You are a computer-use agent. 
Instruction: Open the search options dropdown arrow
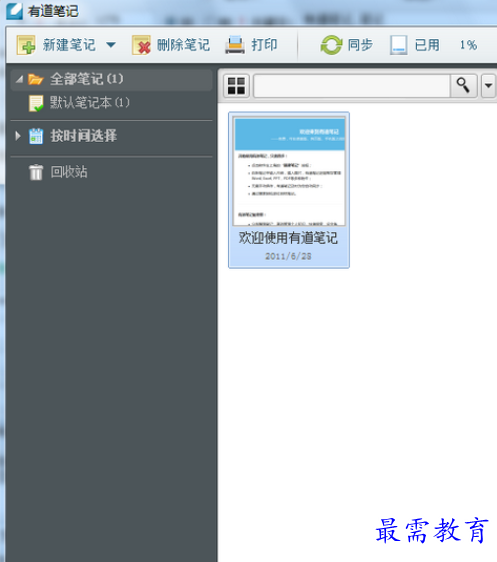[488, 86]
